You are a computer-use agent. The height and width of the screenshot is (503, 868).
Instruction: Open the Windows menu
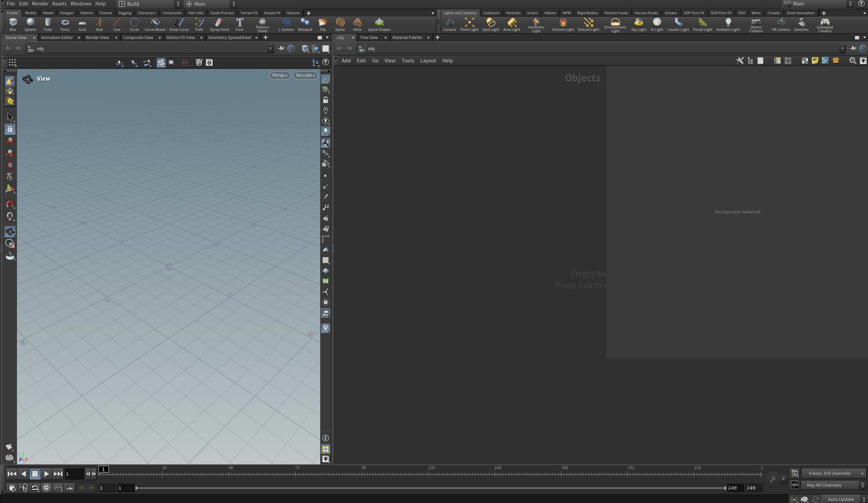(81, 4)
